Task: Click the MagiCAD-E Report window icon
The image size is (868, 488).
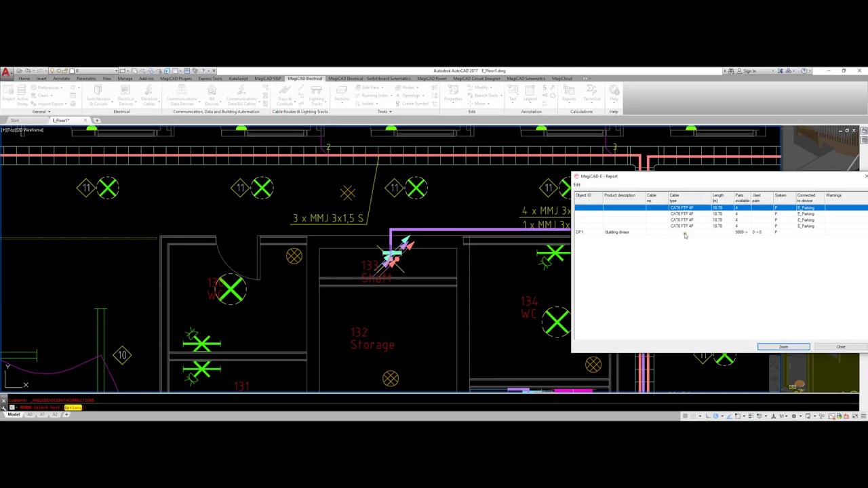Action: (576, 176)
